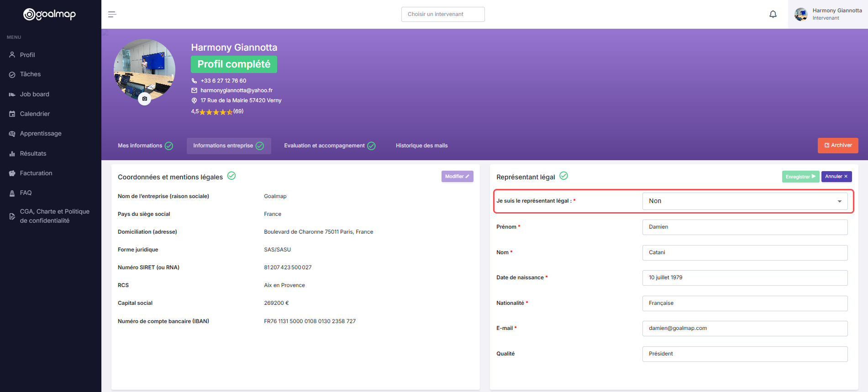
Task: Open Evaluation et accompagnement tab
Action: point(330,146)
